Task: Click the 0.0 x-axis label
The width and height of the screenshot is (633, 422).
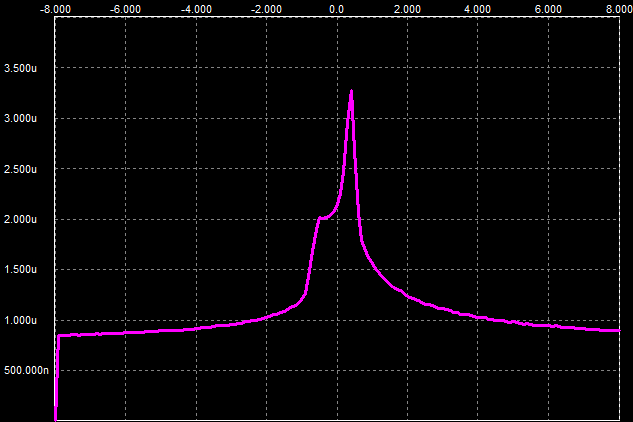Action: (x=337, y=9)
